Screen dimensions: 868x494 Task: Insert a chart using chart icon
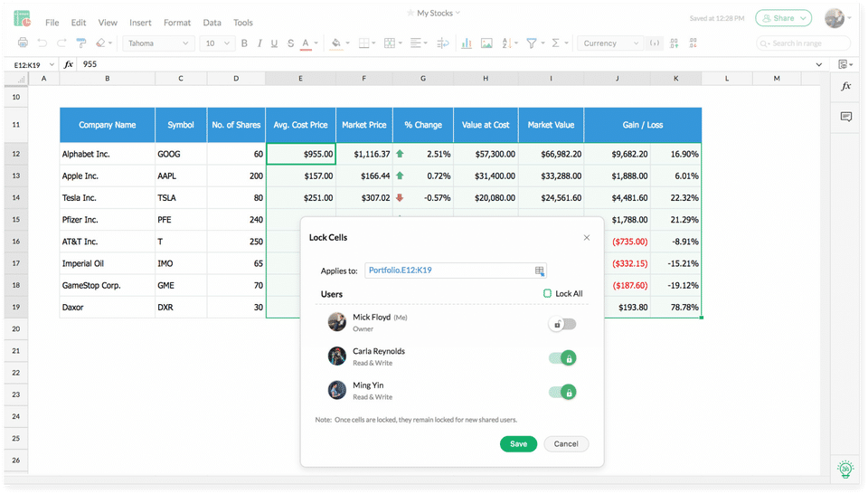(x=467, y=43)
